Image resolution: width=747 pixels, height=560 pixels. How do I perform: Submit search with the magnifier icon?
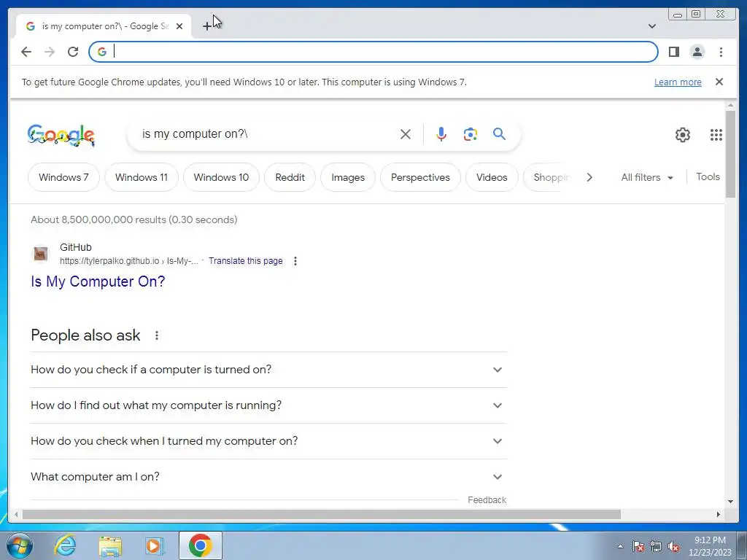499,134
